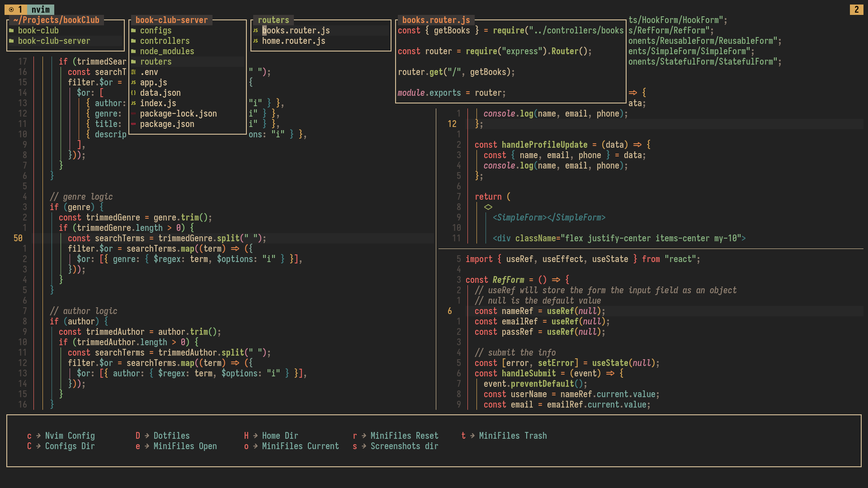The width and height of the screenshot is (868, 488).
Task: Click the npm icon beside package.json
Action: 133,124
